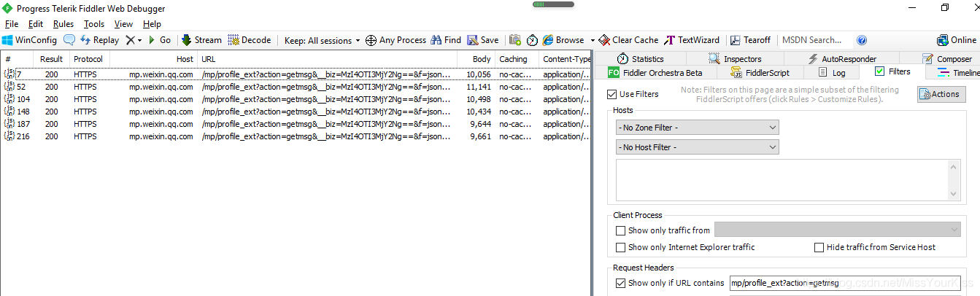Select session number 148 row
Image resolution: width=980 pixels, height=296 pixels.
(x=295, y=112)
